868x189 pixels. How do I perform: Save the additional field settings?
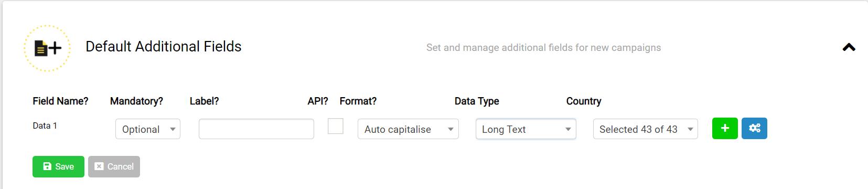pos(58,166)
